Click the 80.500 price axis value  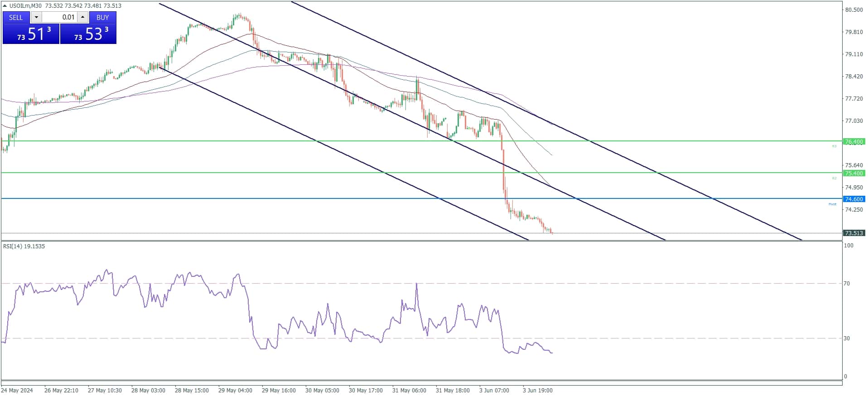click(854, 10)
